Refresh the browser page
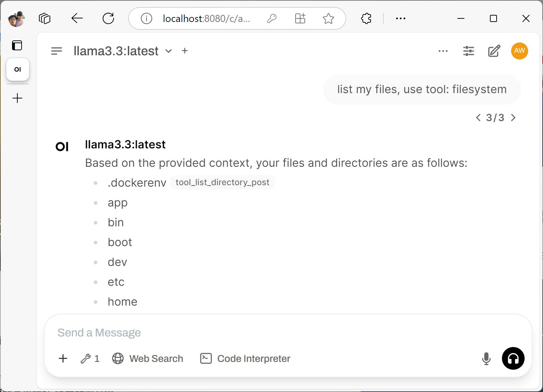 (x=108, y=18)
